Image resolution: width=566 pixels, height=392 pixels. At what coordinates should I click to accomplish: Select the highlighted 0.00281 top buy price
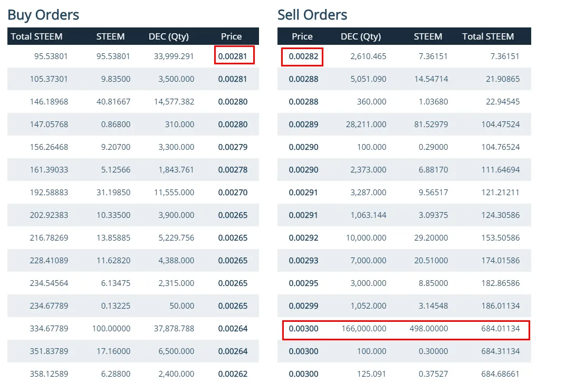point(233,56)
